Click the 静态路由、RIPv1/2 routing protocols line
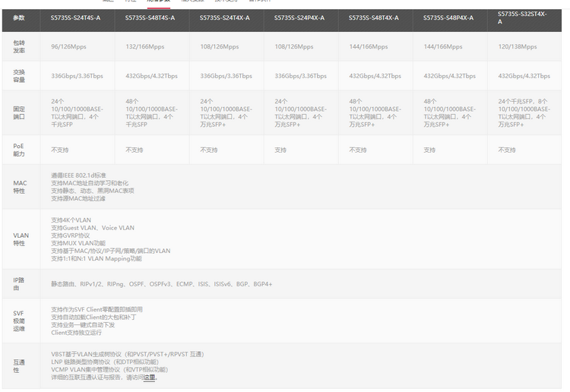The width and height of the screenshot is (570, 392). click(161, 284)
